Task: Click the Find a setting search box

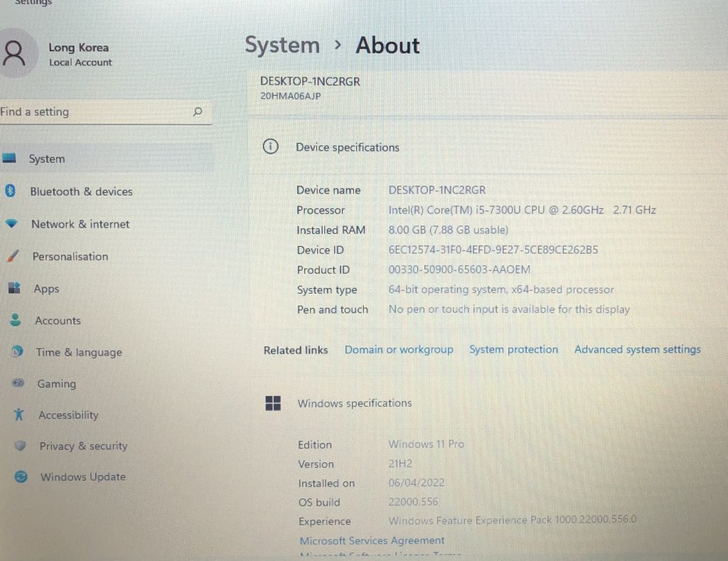Action: (x=106, y=112)
